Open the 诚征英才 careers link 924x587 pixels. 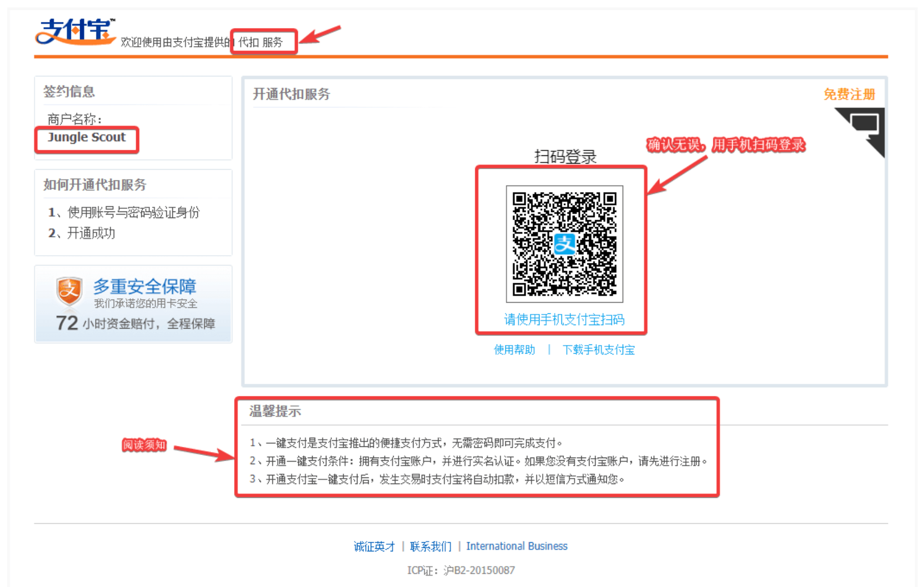pos(374,546)
